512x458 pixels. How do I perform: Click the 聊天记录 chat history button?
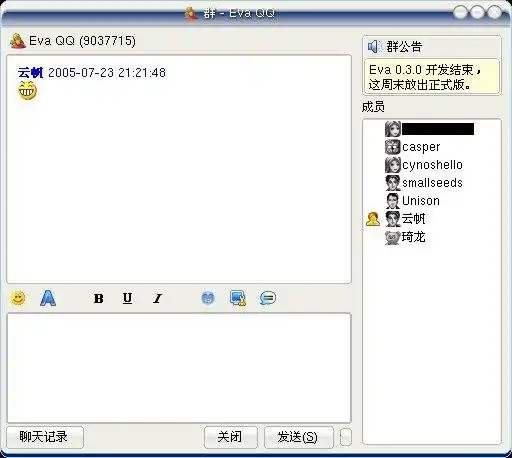pos(45,437)
